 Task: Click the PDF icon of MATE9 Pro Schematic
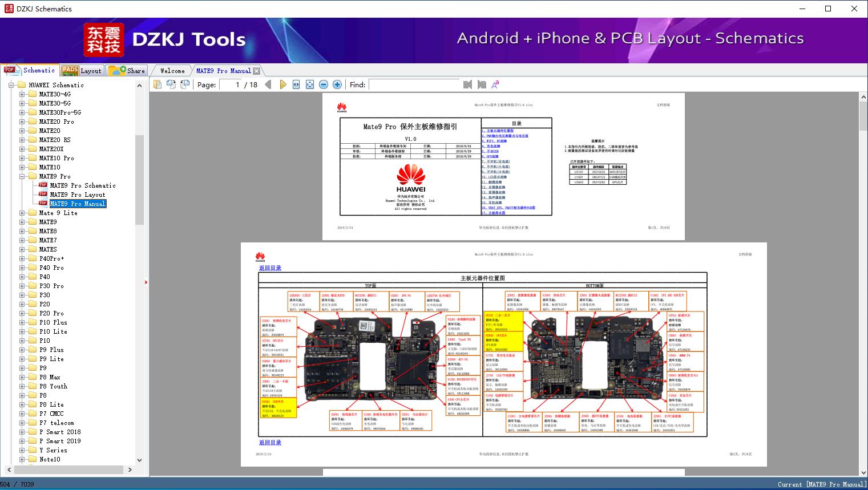click(43, 185)
